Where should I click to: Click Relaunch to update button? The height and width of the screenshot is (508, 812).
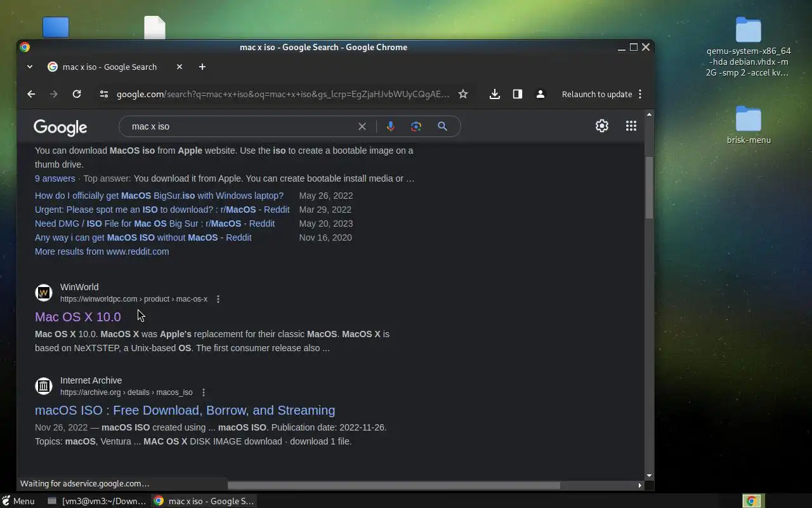coord(597,94)
